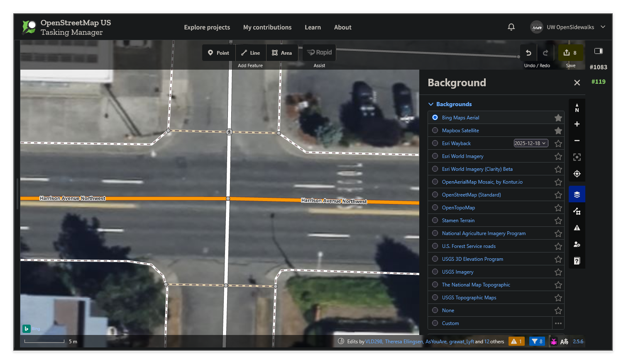
Task: Click the zoom in plus icon
Action: pyautogui.click(x=577, y=124)
